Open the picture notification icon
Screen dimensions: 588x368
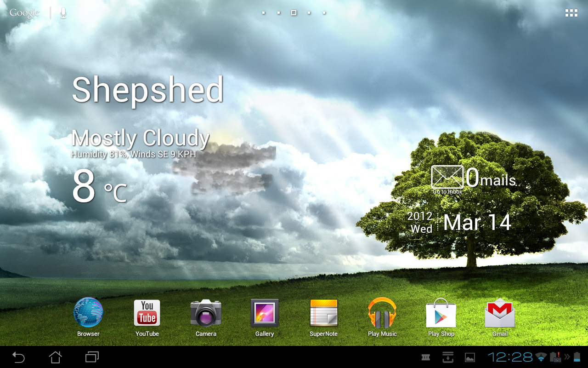pyautogui.click(x=470, y=357)
